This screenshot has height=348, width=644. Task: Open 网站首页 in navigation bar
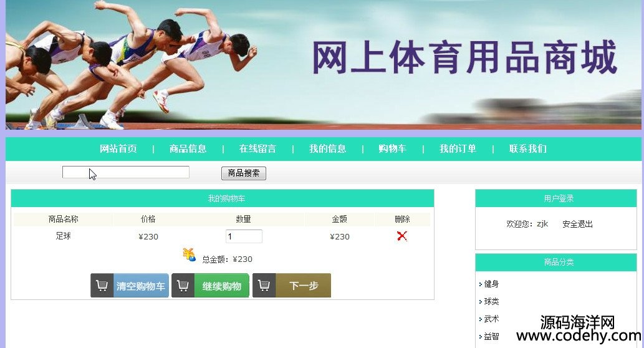pyautogui.click(x=118, y=148)
